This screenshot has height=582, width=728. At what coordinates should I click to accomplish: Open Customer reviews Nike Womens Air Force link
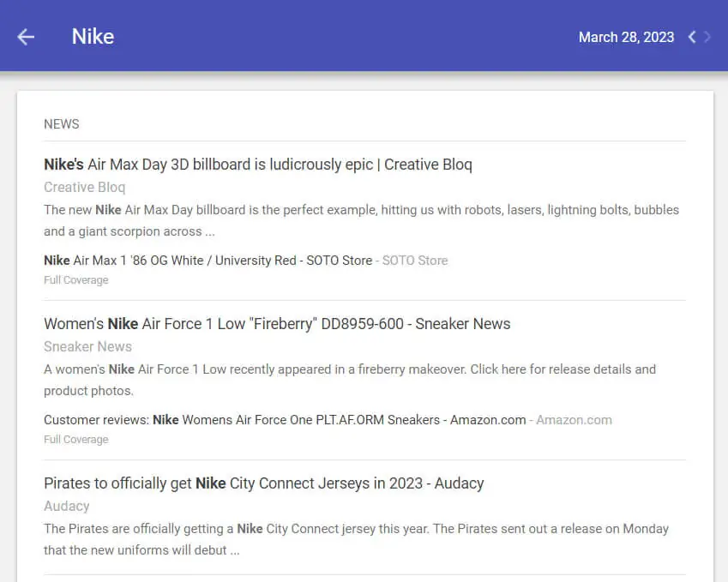coord(285,419)
